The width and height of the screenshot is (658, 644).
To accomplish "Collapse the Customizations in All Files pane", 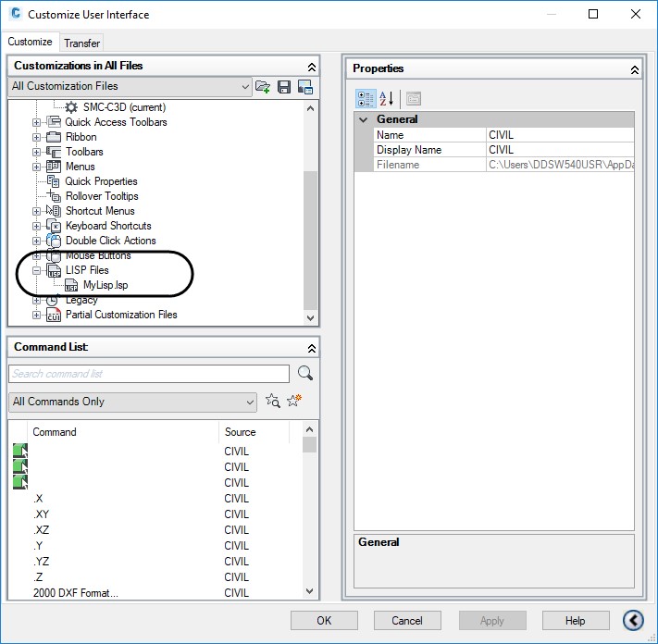I will pyautogui.click(x=311, y=68).
